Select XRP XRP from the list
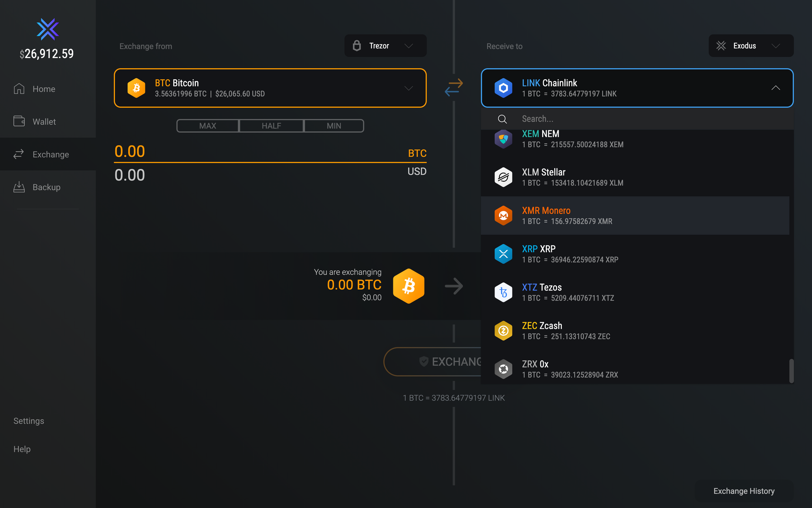 [635, 254]
